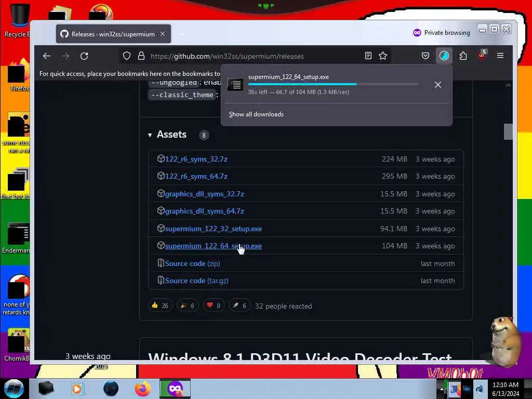532x399 pixels.
Task: Click the downloads progress toolbar icon
Action: click(444, 56)
